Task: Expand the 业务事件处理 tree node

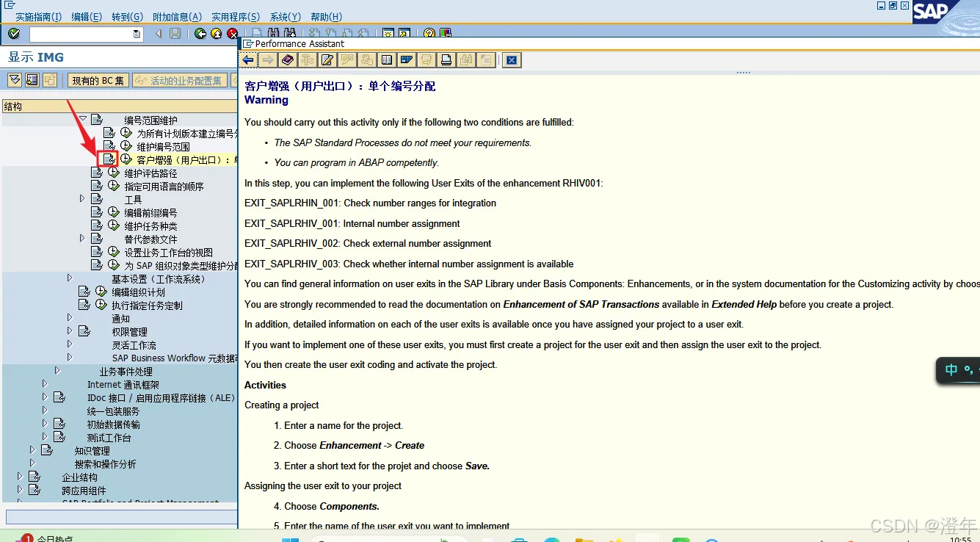Action: pyautogui.click(x=57, y=371)
